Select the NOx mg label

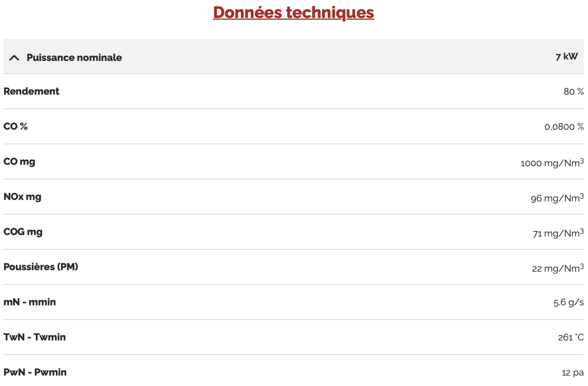coord(22,197)
